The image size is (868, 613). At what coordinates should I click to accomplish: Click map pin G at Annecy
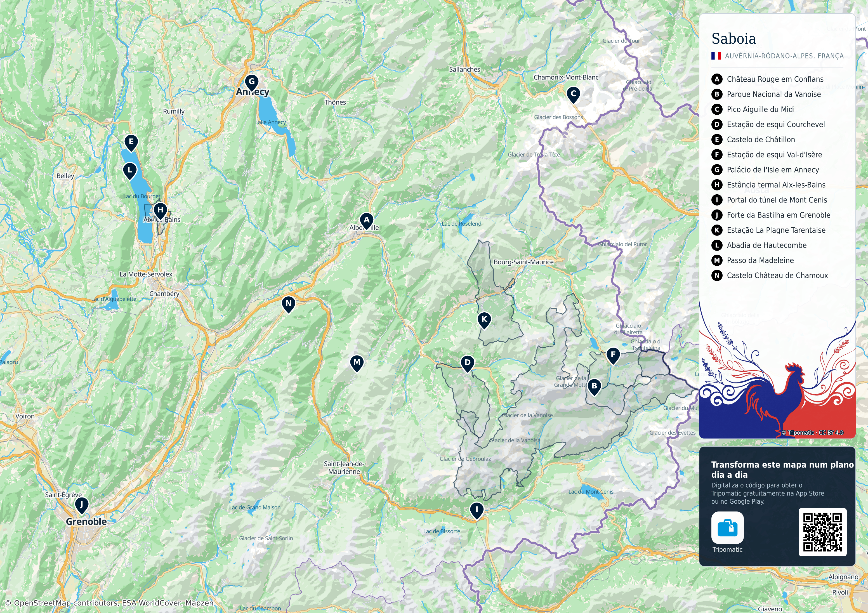pyautogui.click(x=251, y=83)
